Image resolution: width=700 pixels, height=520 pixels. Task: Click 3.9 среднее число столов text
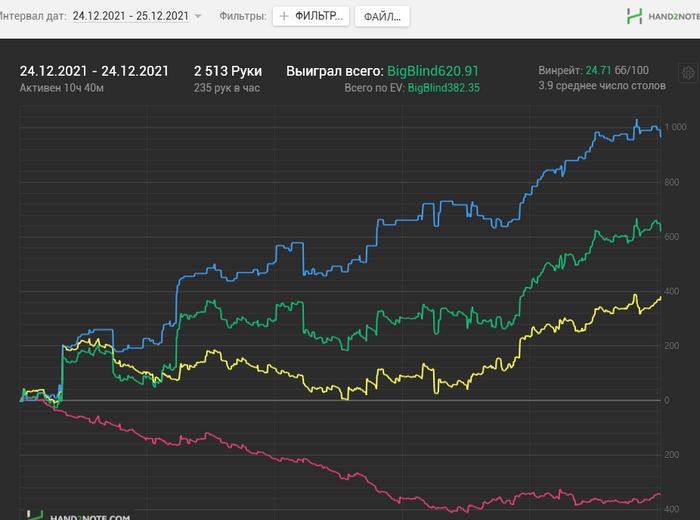pos(602,86)
